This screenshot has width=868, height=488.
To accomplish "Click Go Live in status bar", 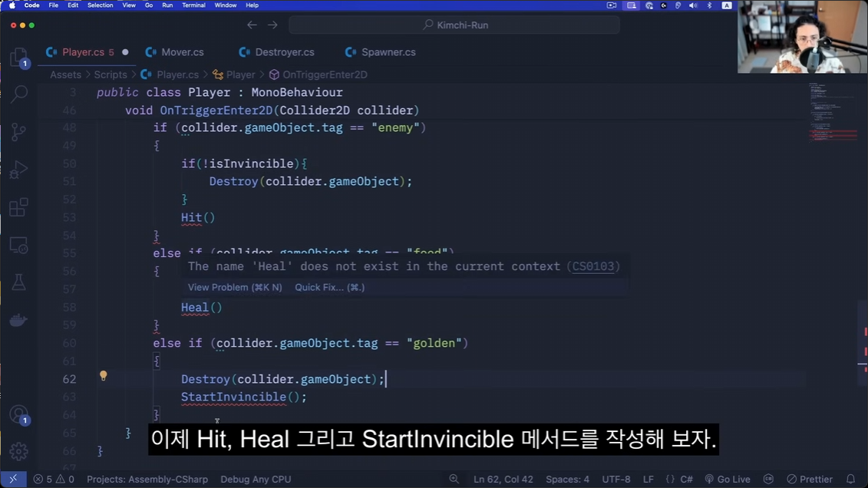I will [728, 479].
